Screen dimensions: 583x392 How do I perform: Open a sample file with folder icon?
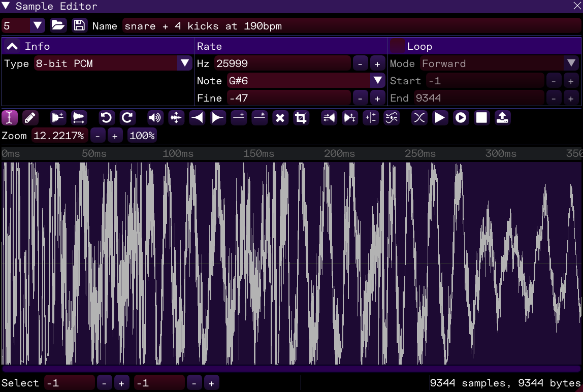pyautogui.click(x=58, y=25)
